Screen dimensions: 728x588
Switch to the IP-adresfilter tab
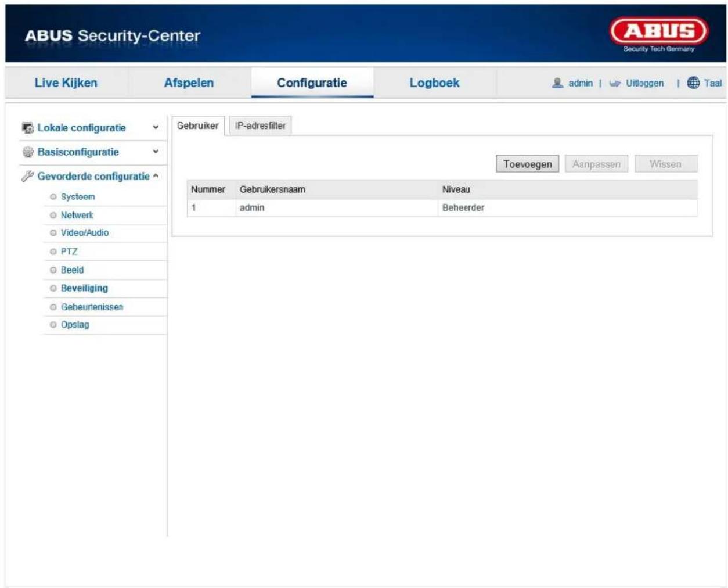260,126
